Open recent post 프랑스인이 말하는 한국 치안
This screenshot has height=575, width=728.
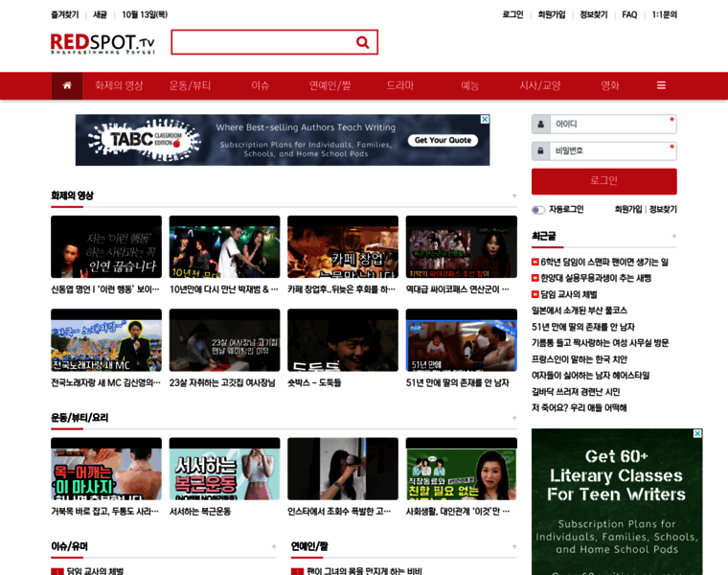580,359
